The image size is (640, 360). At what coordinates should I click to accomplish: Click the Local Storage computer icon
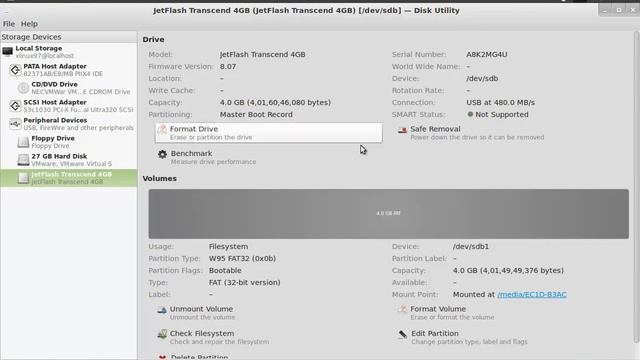pyautogui.click(x=7, y=52)
